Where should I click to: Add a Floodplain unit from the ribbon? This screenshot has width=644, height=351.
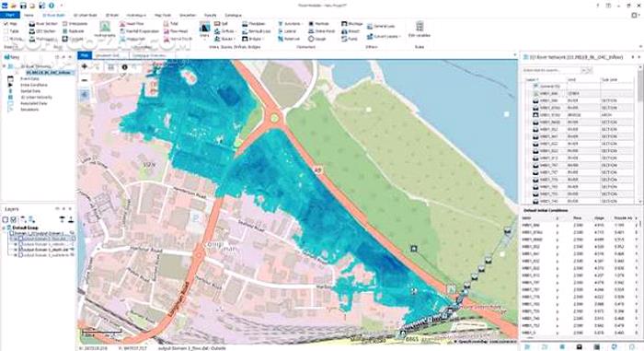click(253, 24)
